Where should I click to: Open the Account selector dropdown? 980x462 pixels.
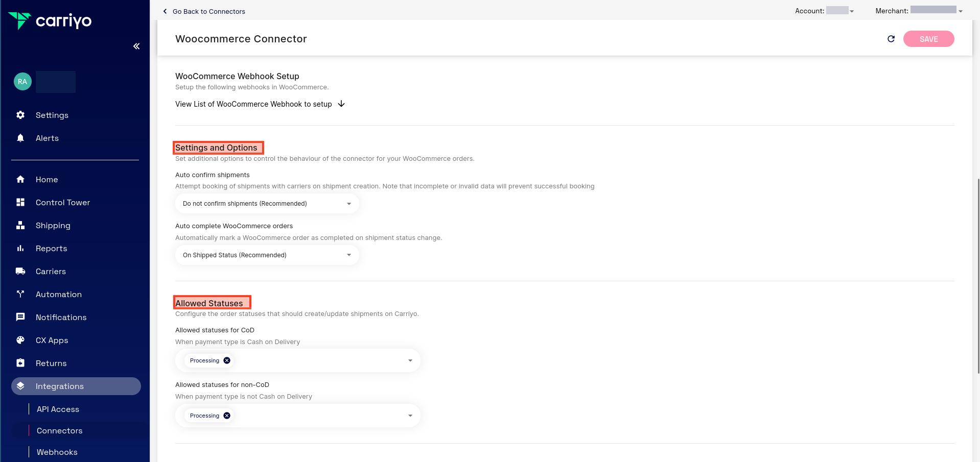841,11
